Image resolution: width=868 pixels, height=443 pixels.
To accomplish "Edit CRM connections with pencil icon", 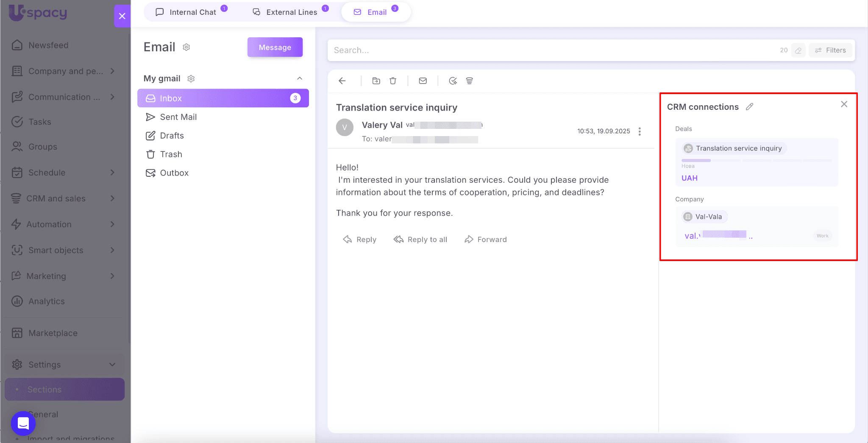I will click(x=749, y=107).
